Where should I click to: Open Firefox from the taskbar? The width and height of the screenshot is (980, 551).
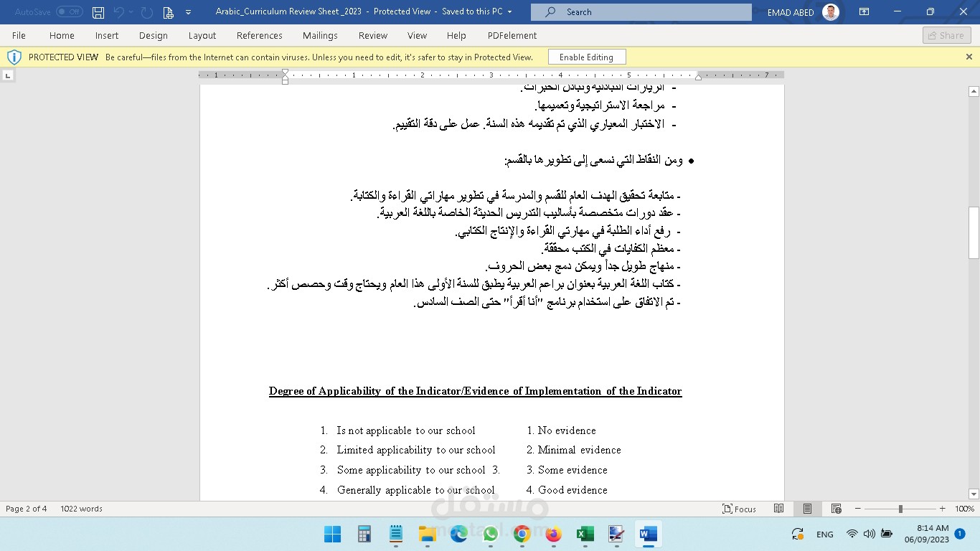coord(553,534)
